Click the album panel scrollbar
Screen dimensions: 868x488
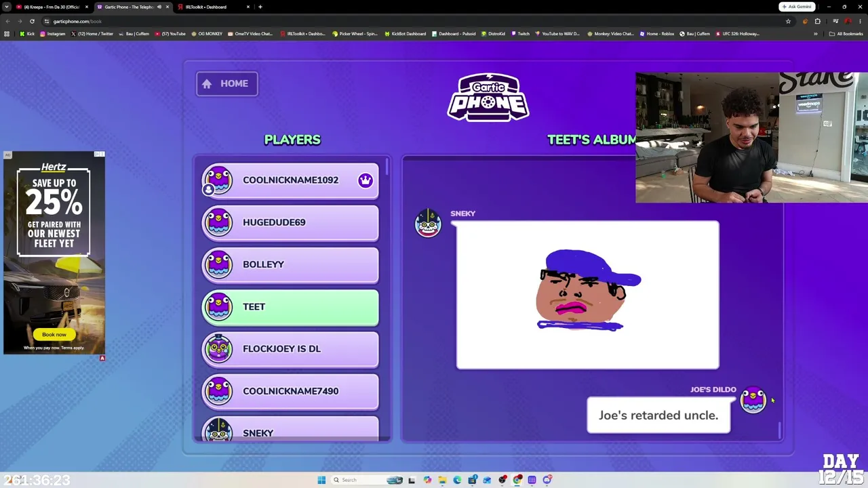pos(779,430)
